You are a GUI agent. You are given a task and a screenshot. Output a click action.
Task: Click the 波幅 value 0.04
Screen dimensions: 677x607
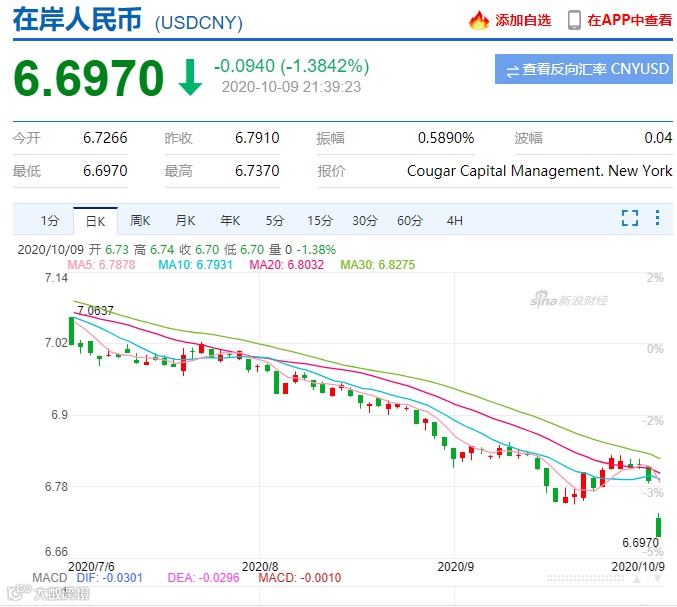point(658,138)
